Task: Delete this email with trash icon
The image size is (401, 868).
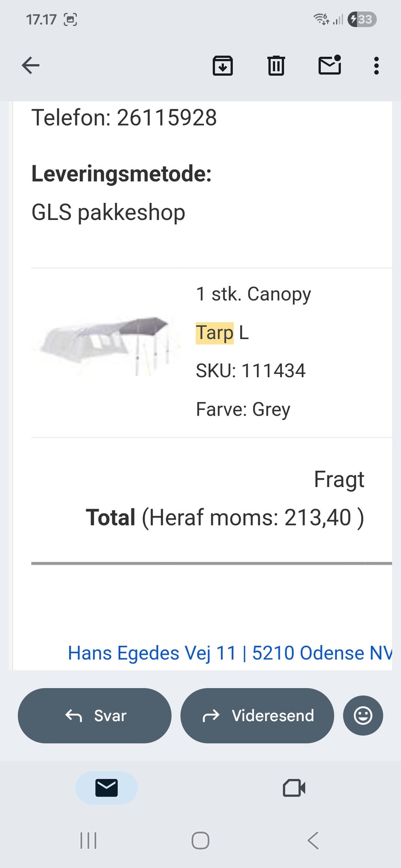Action: [x=276, y=66]
